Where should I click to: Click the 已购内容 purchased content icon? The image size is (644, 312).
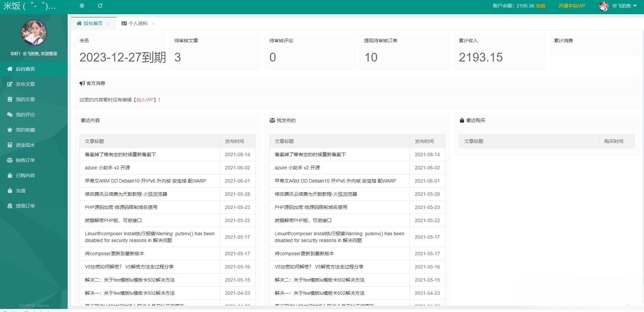(10, 175)
